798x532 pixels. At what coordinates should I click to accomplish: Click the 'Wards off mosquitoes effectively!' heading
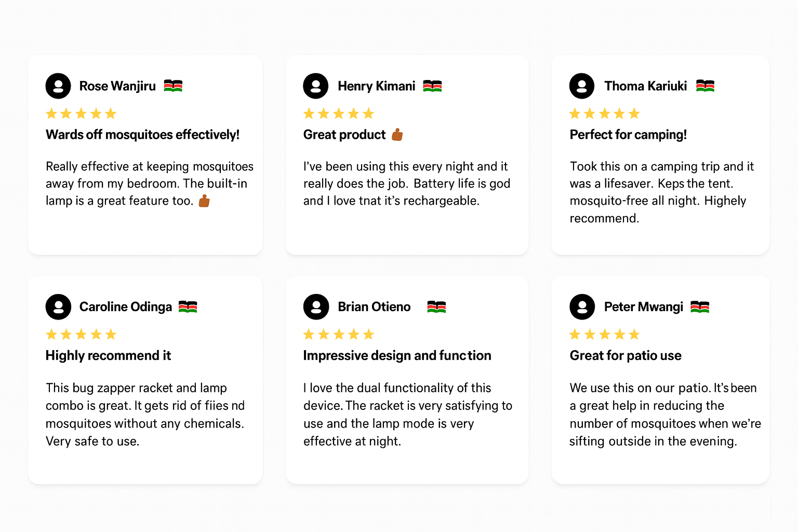[x=142, y=135]
